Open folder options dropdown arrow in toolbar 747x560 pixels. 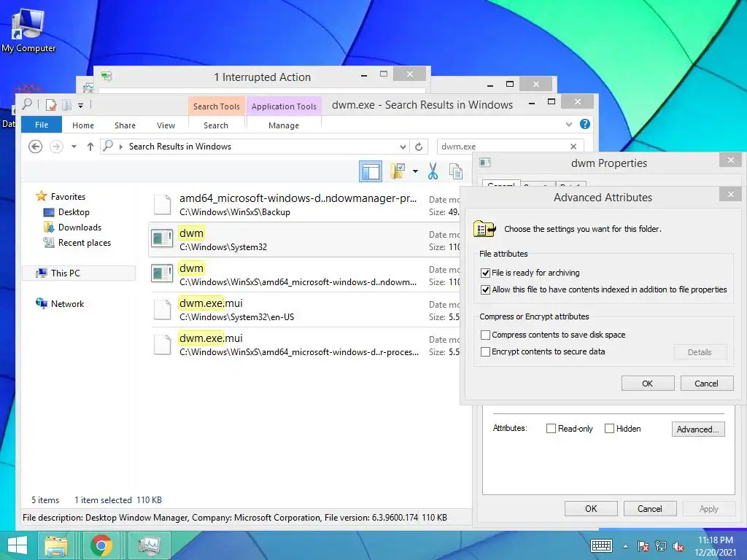415,171
